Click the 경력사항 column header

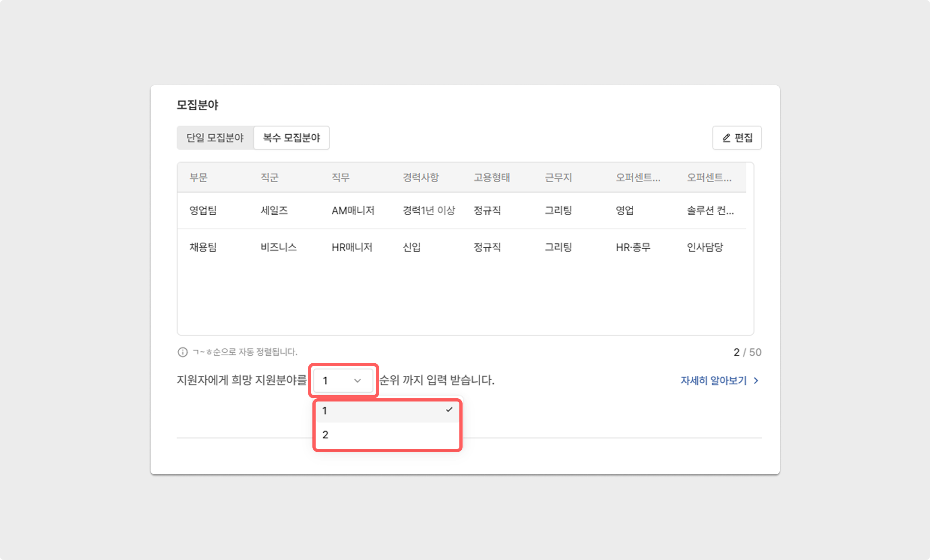(x=421, y=177)
